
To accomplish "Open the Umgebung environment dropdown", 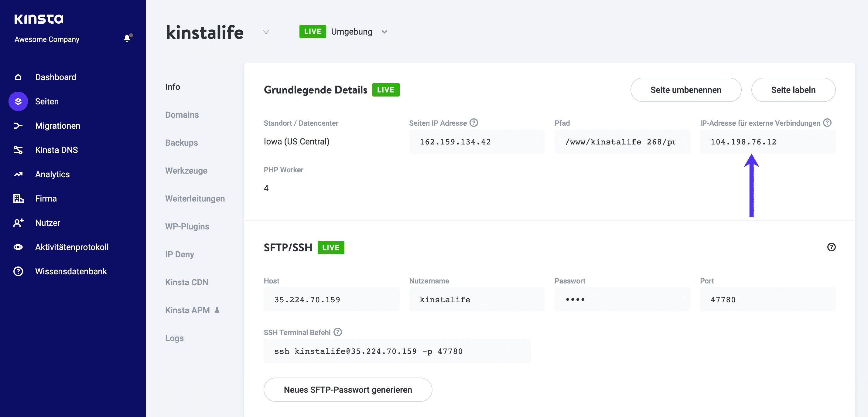I will pos(384,32).
